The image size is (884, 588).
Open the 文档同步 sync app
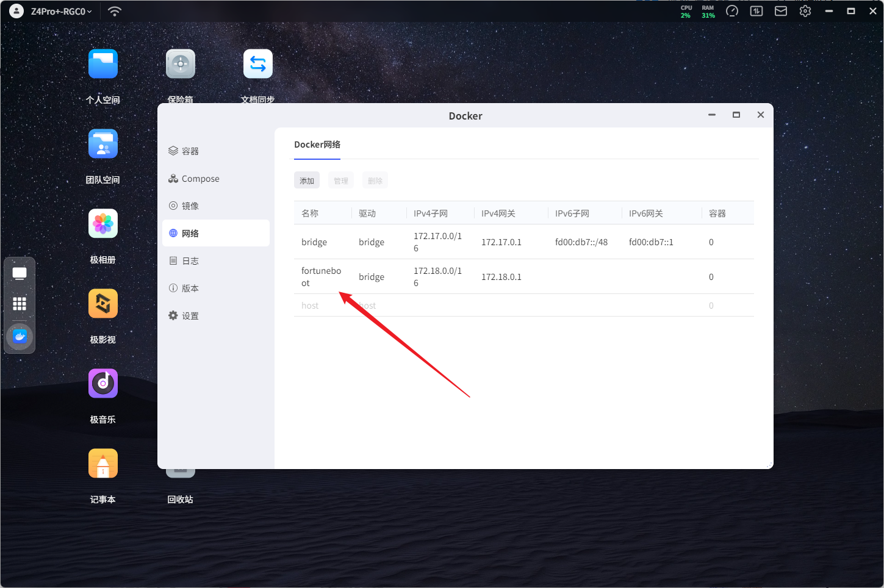257,65
